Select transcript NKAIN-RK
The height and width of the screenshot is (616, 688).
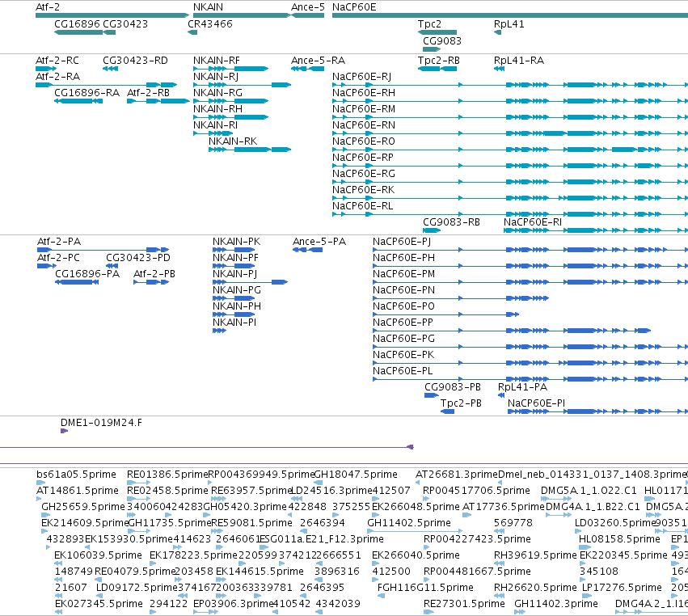pos(233,141)
